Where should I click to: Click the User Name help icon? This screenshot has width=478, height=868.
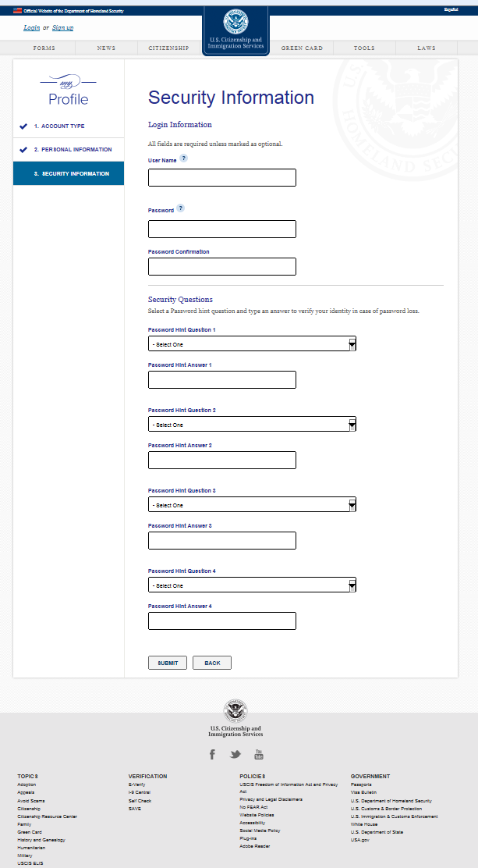click(184, 158)
